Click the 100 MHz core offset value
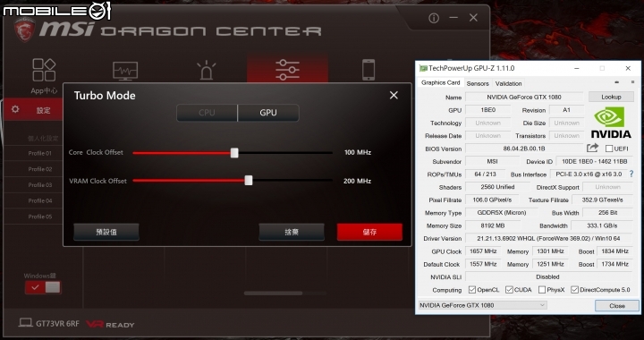Screen dimensions: 644x340 pyautogui.click(x=358, y=152)
